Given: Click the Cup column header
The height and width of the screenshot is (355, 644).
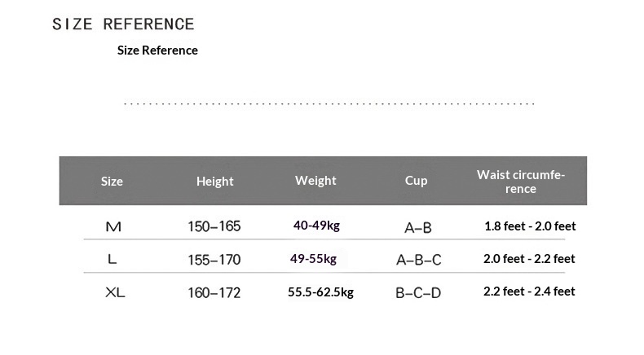Looking at the screenshot, I should pyautogui.click(x=416, y=180).
